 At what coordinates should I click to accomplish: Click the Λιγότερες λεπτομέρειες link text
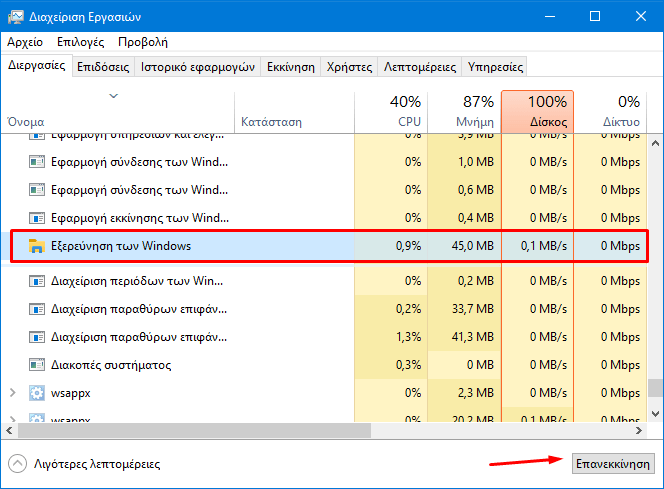coord(97,464)
